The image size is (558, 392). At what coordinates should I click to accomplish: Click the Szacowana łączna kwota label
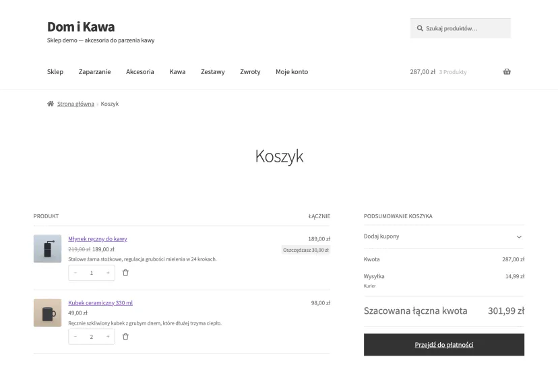pos(415,311)
